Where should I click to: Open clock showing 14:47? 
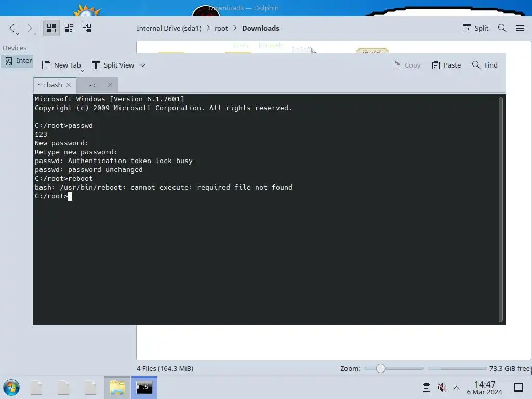click(x=485, y=388)
